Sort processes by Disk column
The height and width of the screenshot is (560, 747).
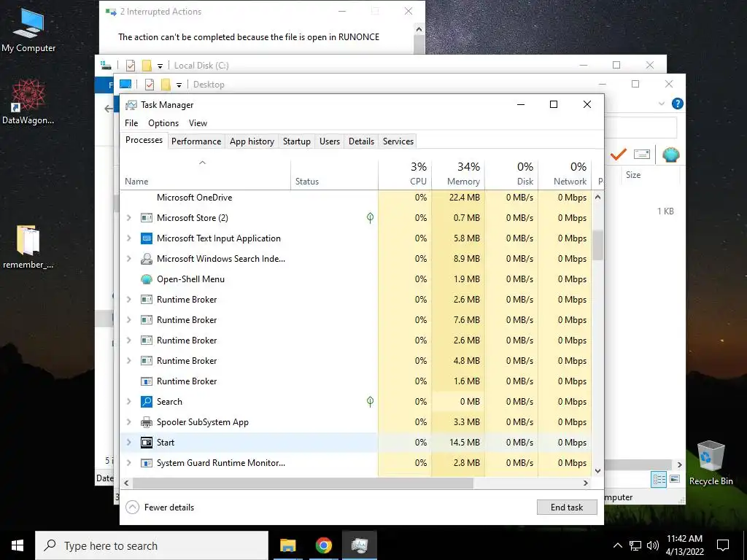(x=511, y=174)
